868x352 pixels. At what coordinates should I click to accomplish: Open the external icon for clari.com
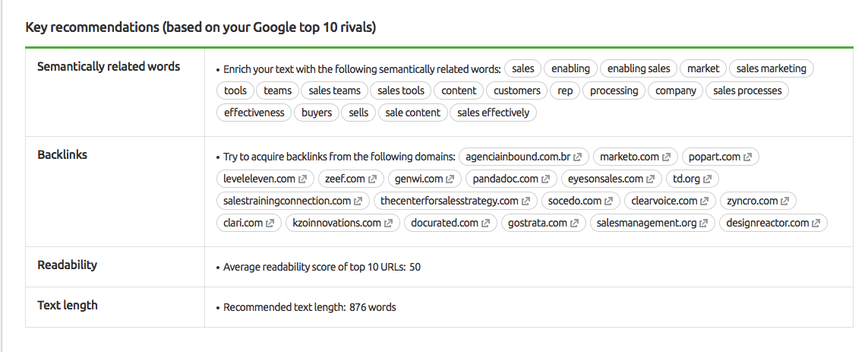270,224
